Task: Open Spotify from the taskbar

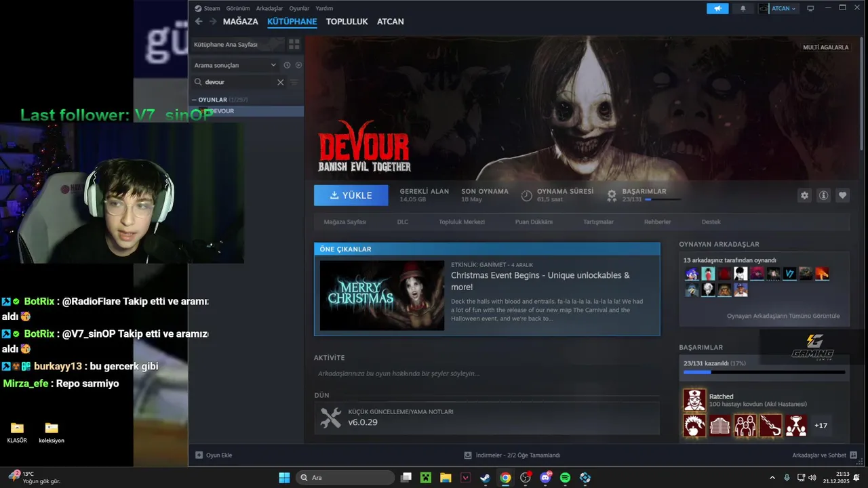Action: tap(565, 477)
